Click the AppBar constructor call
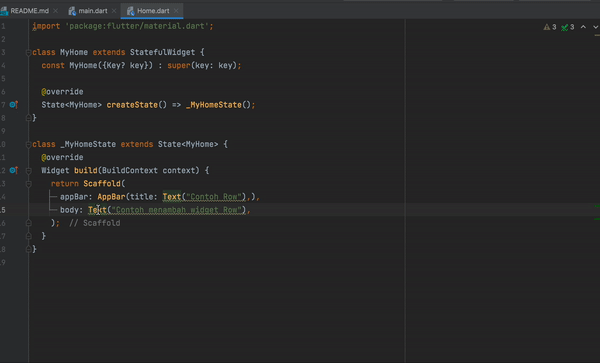The image size is (600, 363). pos(111,197)
